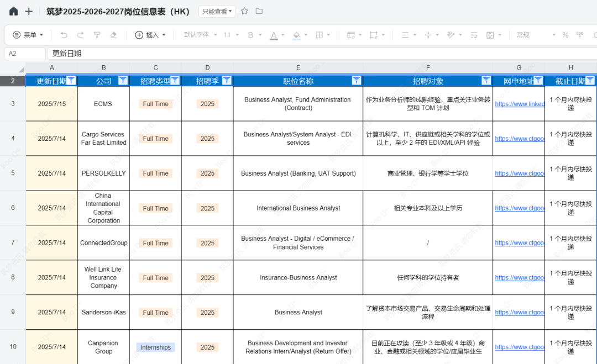
Task: Select row 5 header
Action: tap(13, 173)
